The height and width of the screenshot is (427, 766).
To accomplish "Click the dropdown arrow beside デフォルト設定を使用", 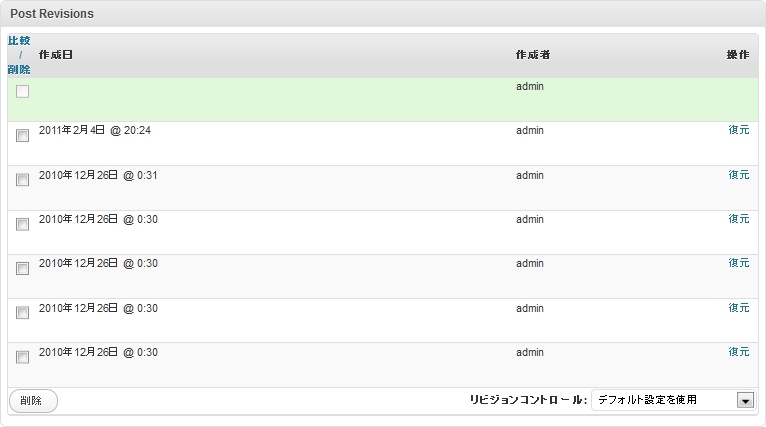I will click(744, 400).
